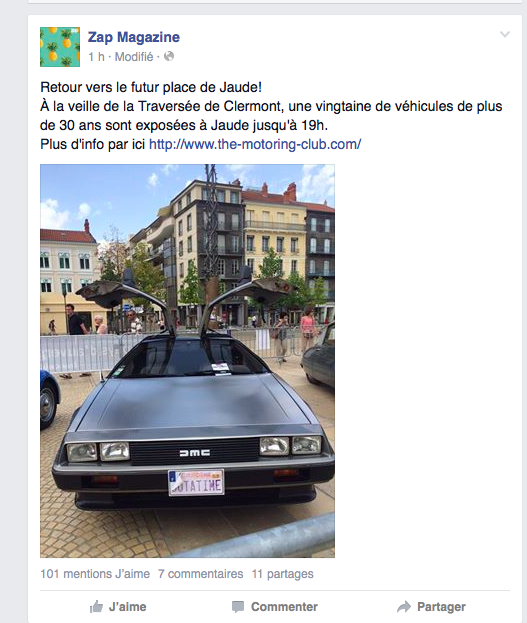Open the Zap Magazine page name link
The width and height of the screenshot is (527, 623).
pos(134,37)
